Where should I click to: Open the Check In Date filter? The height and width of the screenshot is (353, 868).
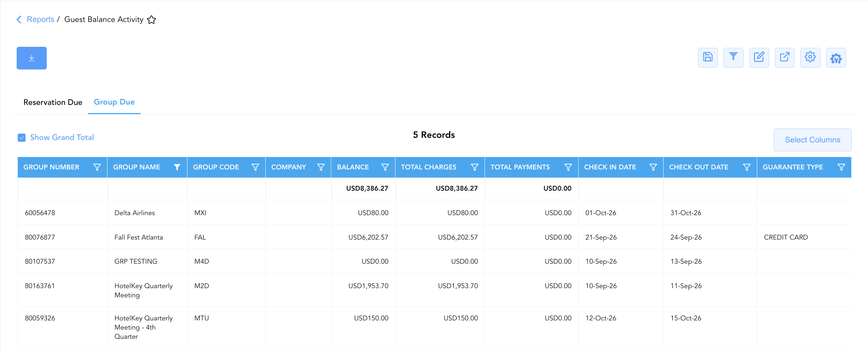pos(653,167)
